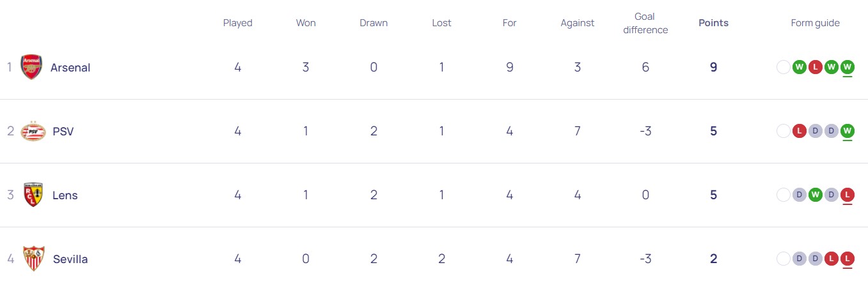Click the Sevilla club crest
The width and height of the screenshot is (868, 288).
(33, 259)
